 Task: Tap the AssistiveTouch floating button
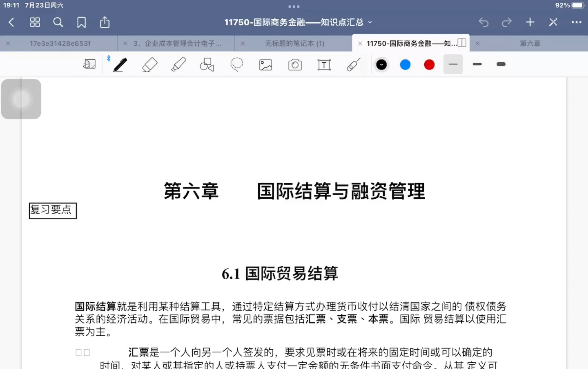pyautogui.click(x=21, y=99)
